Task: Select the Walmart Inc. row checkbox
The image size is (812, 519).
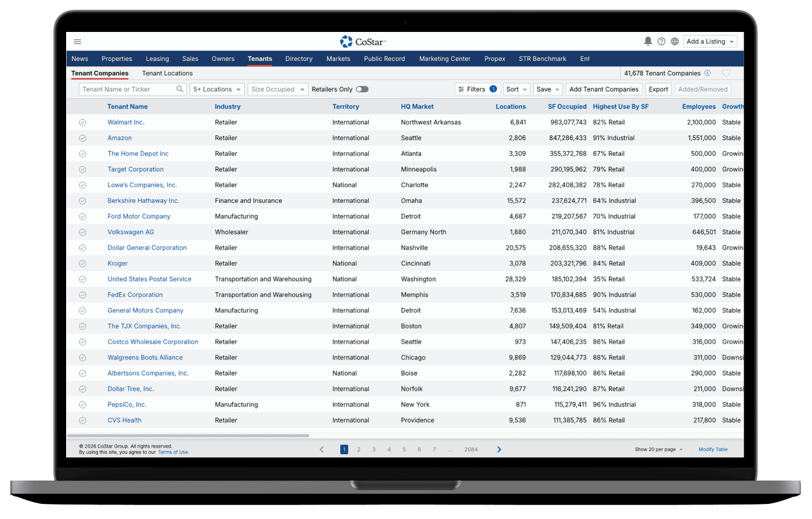Action: (82, 122)
